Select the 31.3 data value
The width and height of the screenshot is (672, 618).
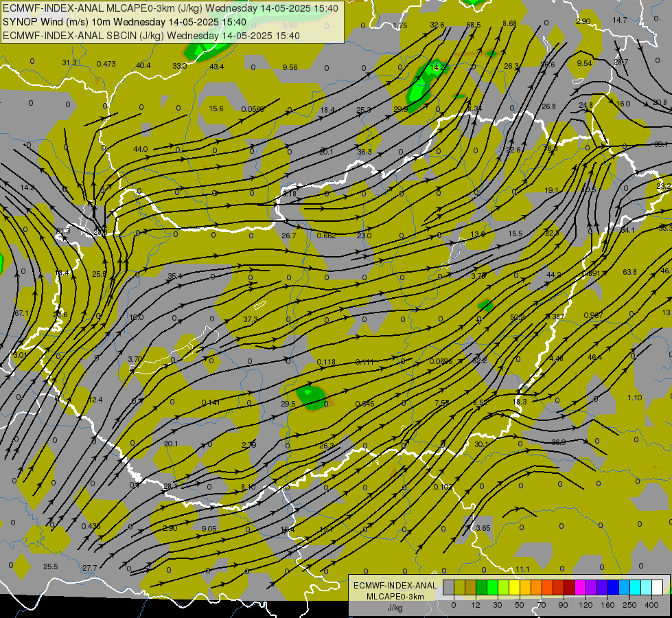(69, 62)
